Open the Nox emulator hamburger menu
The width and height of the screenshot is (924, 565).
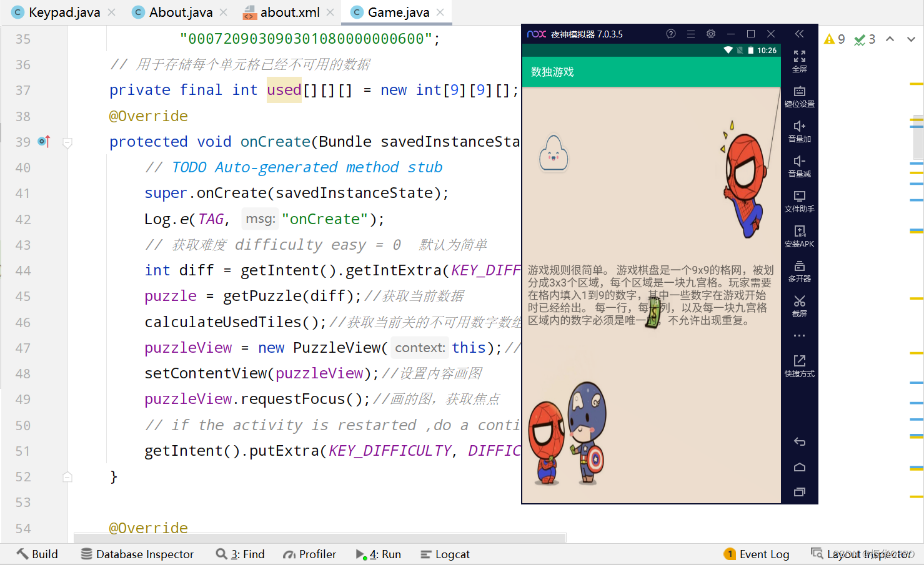(691, 34)
